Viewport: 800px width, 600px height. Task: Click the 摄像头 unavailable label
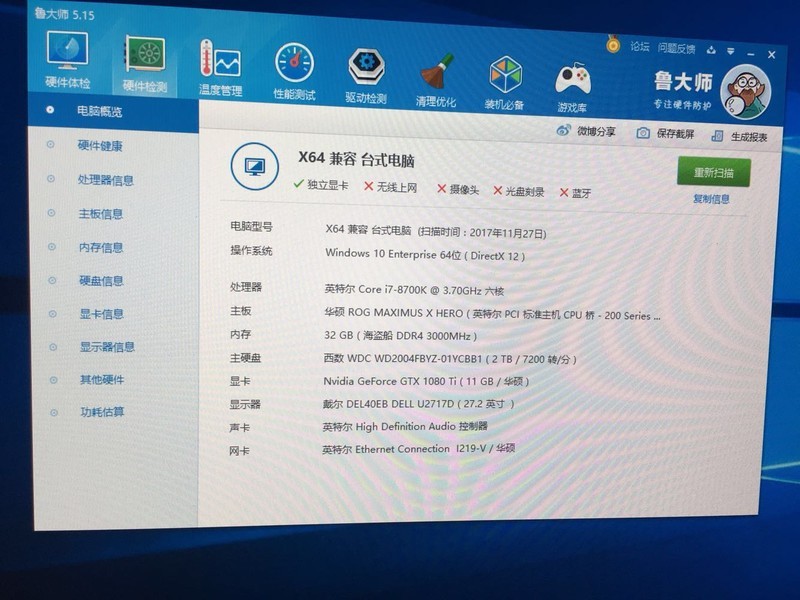pos(458,189)
